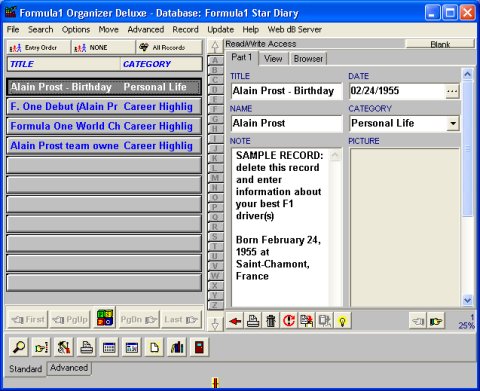Click the letter A index button
The height and width of the screenshot is (391, 480).
click(x=215, y=61)
